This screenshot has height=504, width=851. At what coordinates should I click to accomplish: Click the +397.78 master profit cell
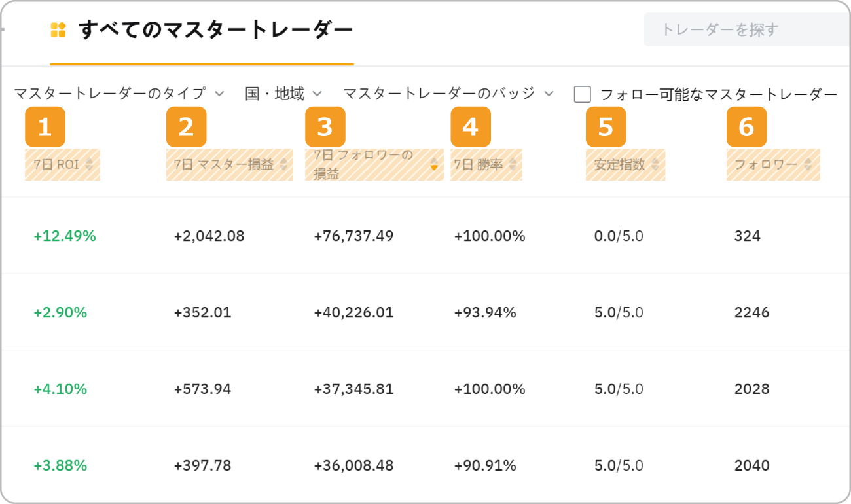(202, 465)
